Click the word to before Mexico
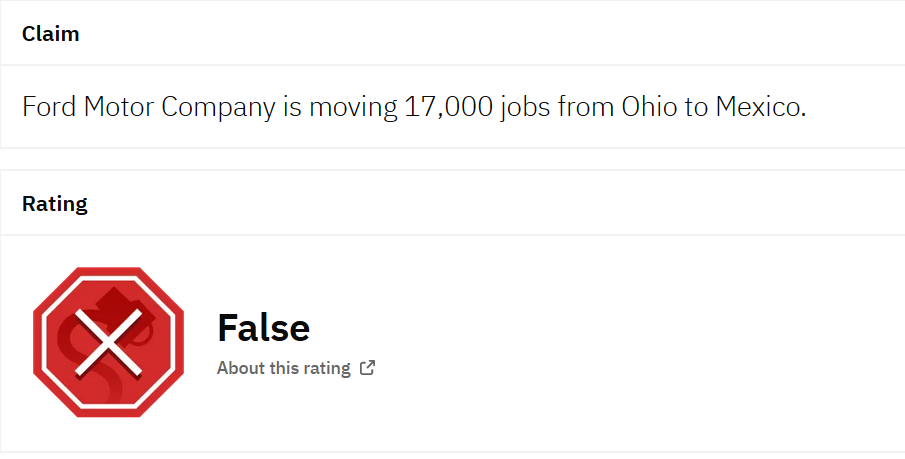The height and width of the screenshot is (459, 905). click(x=696, y=107)
